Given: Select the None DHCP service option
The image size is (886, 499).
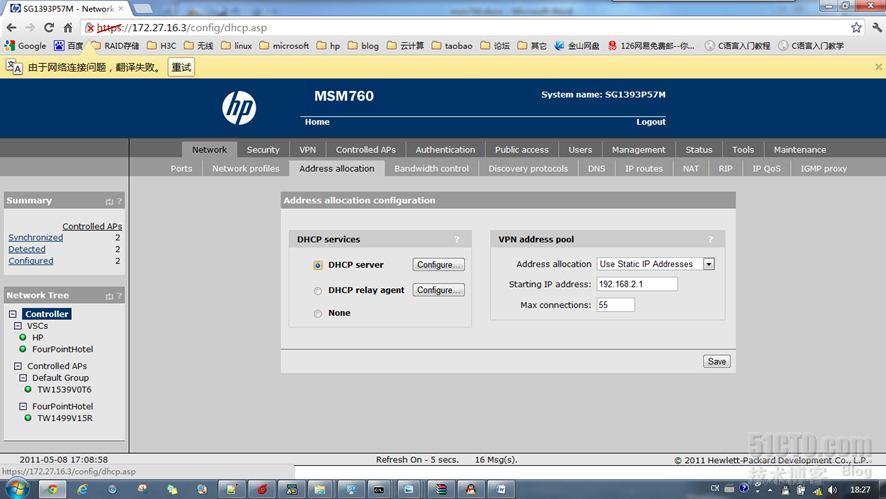Looking at the screenshot, I should [x=318, y=314].
